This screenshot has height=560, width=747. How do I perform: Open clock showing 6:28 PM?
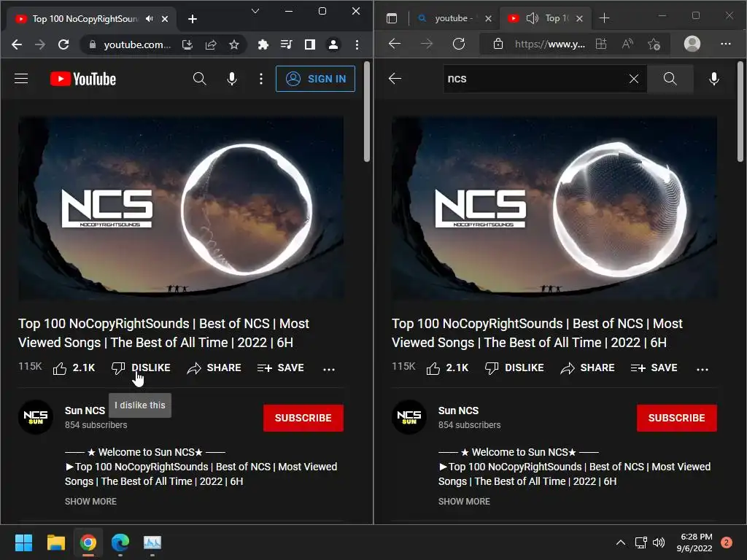click(694, 542)
